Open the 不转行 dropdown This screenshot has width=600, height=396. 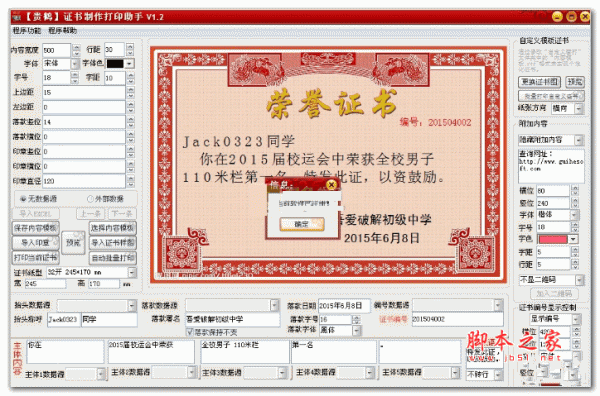pos(498,375)
